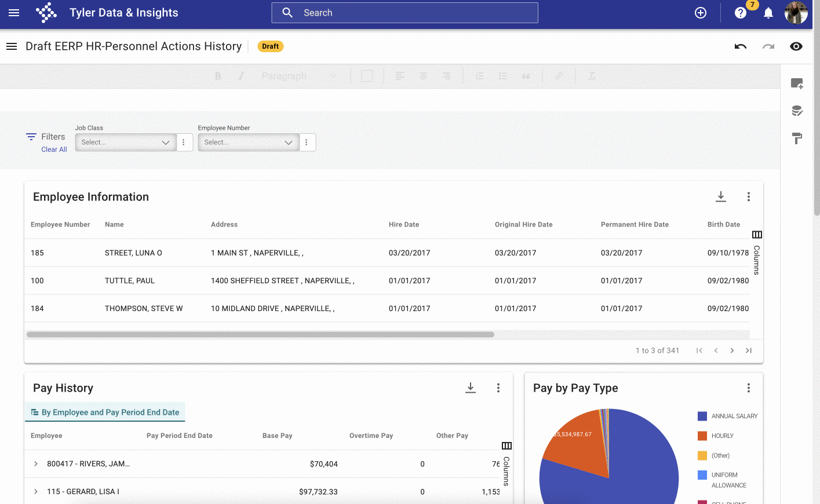Click the create new plus-circle icon
Viewport: 820px width, 504px height.
pyautogui.click(x=701, y=13)
